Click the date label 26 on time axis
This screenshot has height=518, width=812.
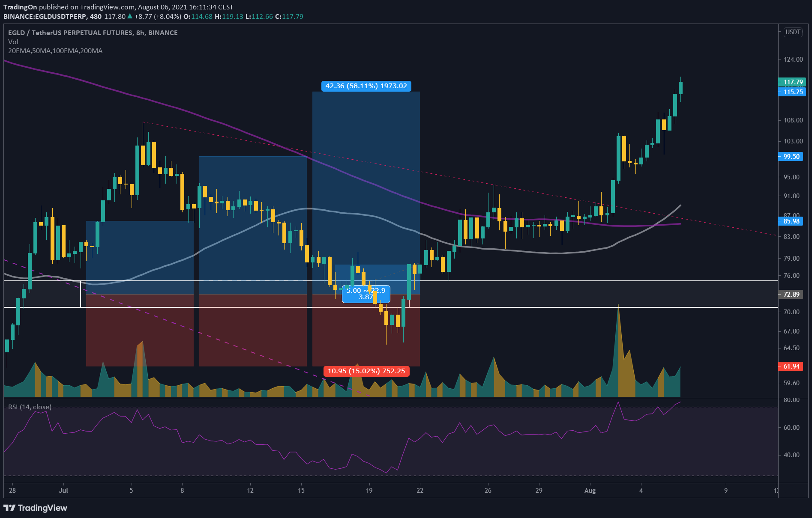point(488,491)
